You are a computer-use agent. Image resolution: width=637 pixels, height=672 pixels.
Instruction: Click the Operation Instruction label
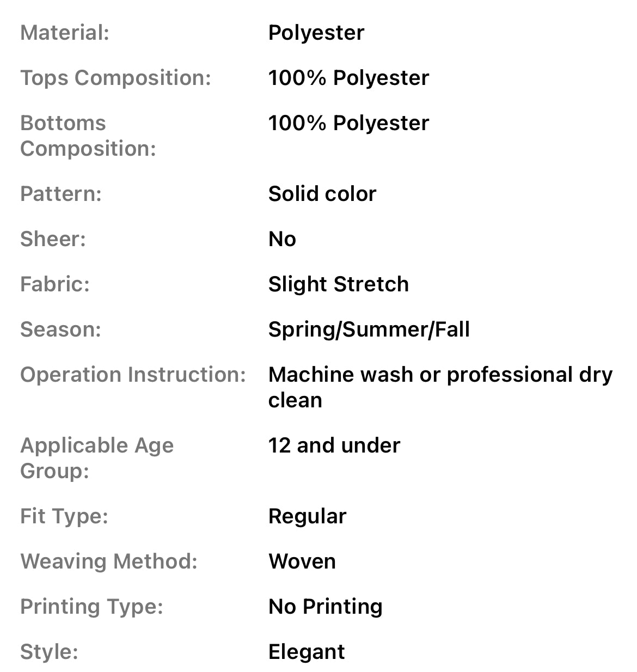point(133,375)
